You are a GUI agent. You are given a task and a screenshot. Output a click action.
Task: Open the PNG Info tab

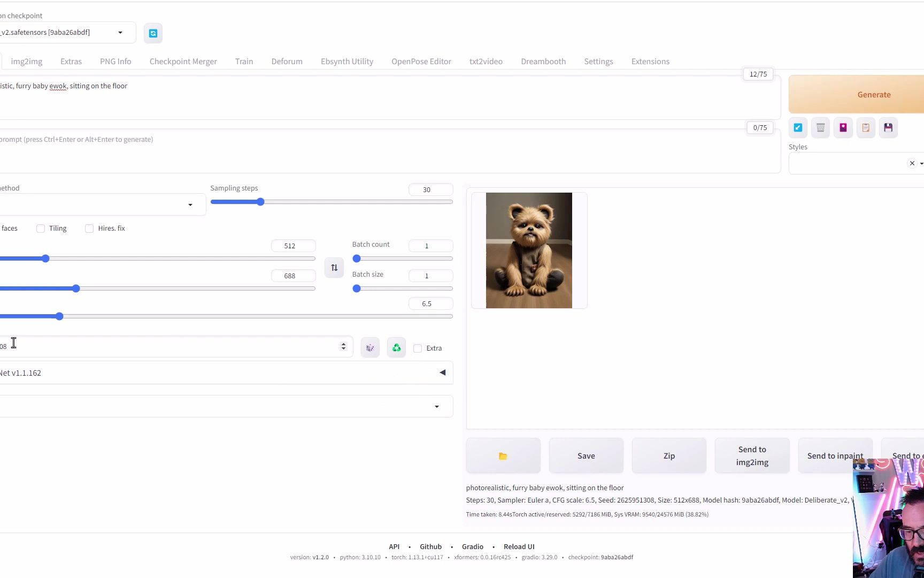coord(115,62)
